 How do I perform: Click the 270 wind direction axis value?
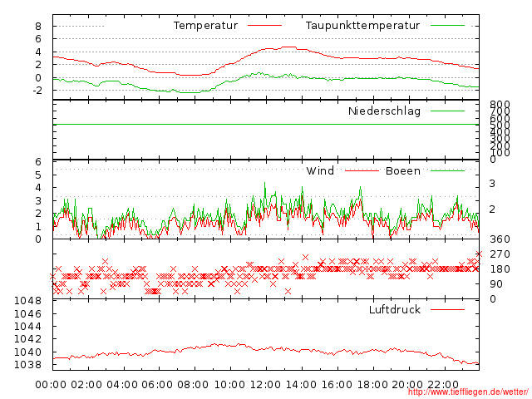[500, 254]
